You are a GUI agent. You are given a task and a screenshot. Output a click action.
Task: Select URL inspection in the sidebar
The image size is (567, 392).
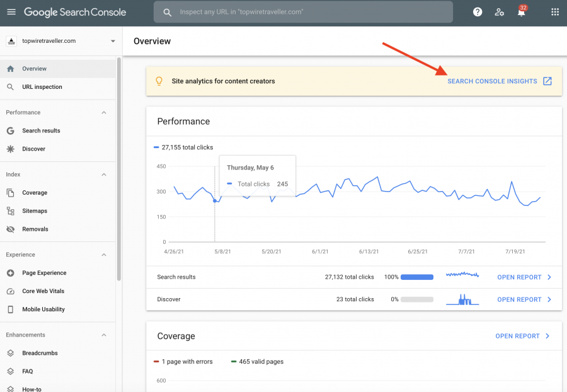tap(58, 87)
